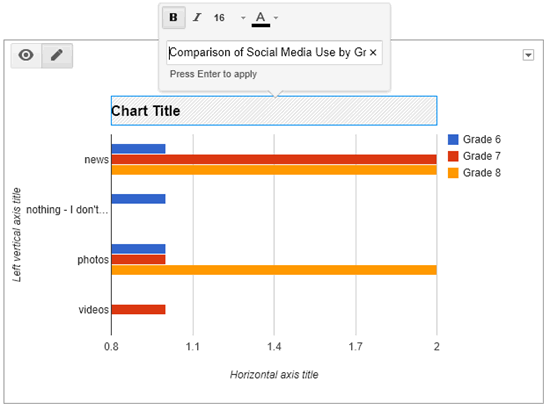
Task: Click the Grade 6 blue legend swatch
Action: tap(453, 140)
